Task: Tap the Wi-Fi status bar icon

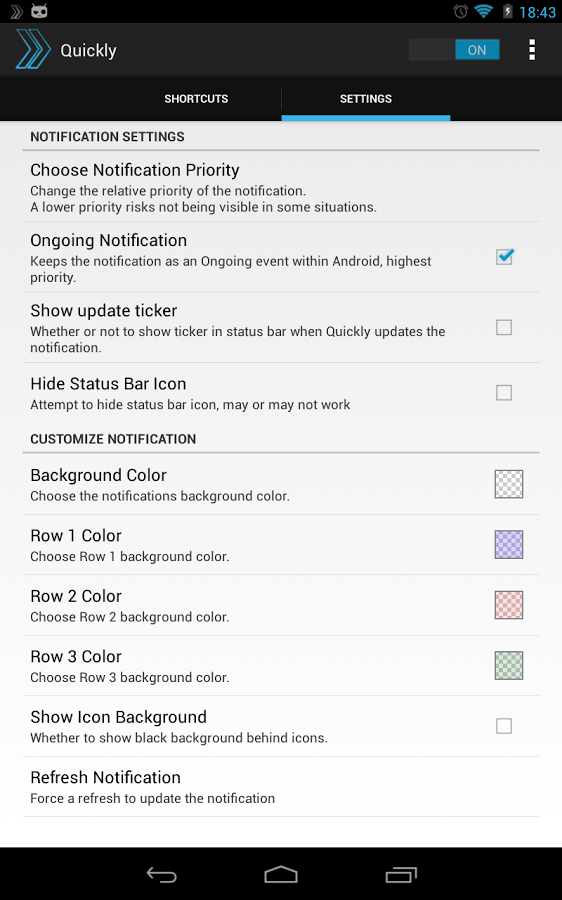Action: 483,11
